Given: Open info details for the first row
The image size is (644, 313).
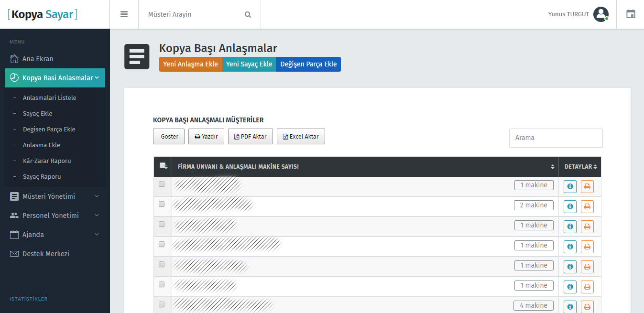Looking at the screenshot, I should [x=570, y=186].
